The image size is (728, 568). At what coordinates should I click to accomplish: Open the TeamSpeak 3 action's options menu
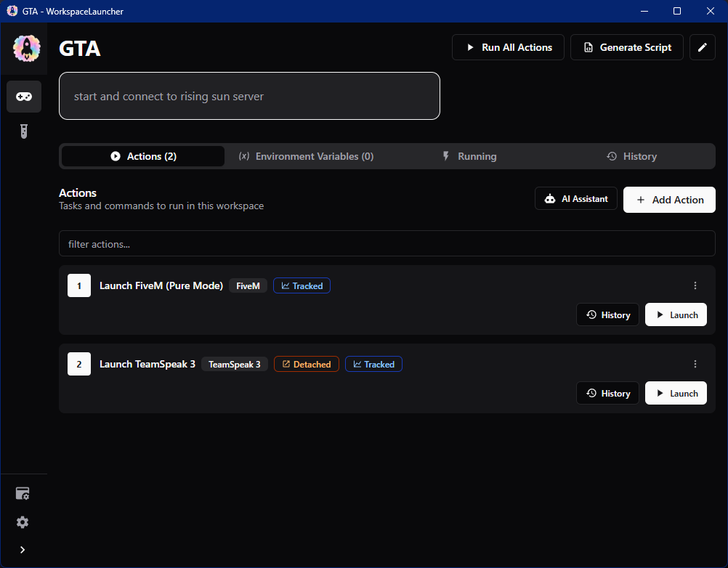click(x=695, y=363)
